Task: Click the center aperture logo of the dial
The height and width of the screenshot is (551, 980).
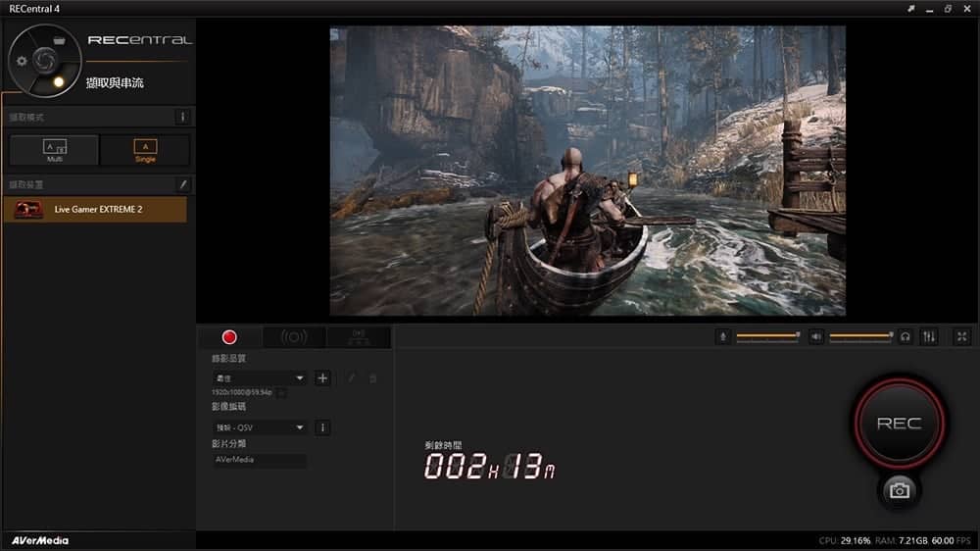Action: pos(44,60)
